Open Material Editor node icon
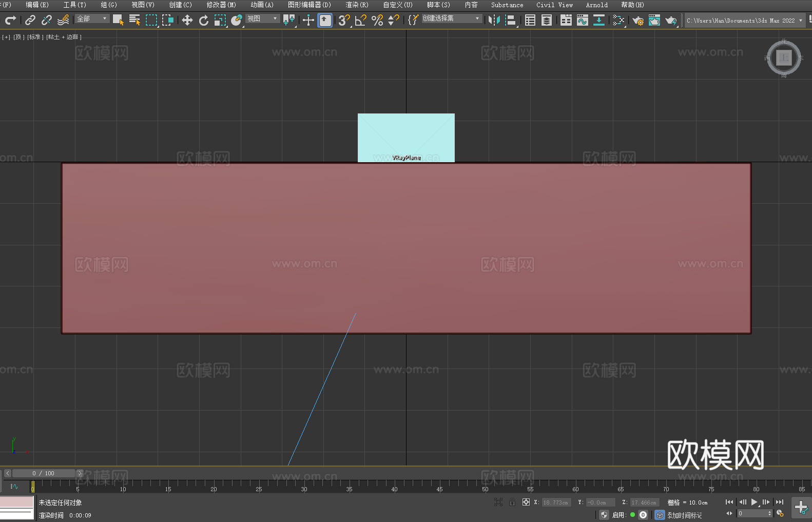Image resolution: width=812 pixels, height=522 pixels. pyautogui.click(x=618, y=20)
